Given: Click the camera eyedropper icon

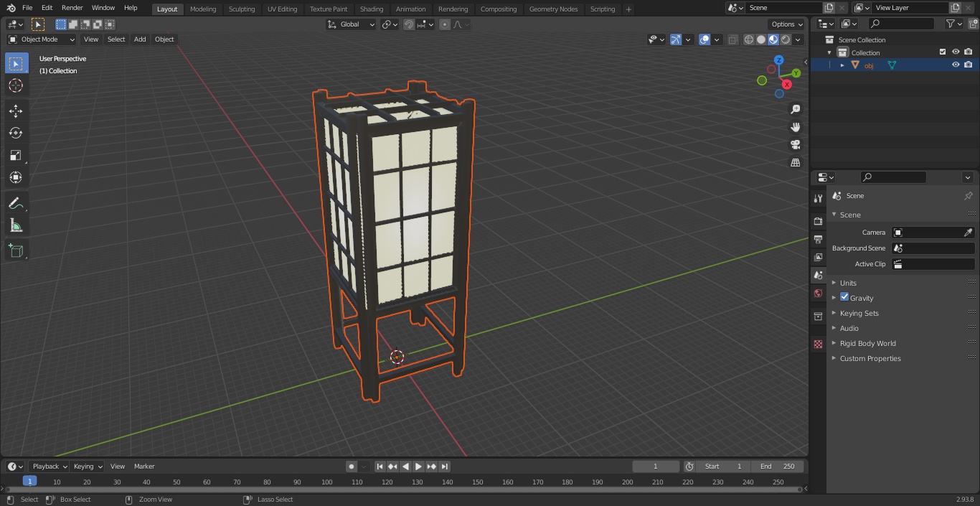Looking at the screenshot, I should pos(968,233).
